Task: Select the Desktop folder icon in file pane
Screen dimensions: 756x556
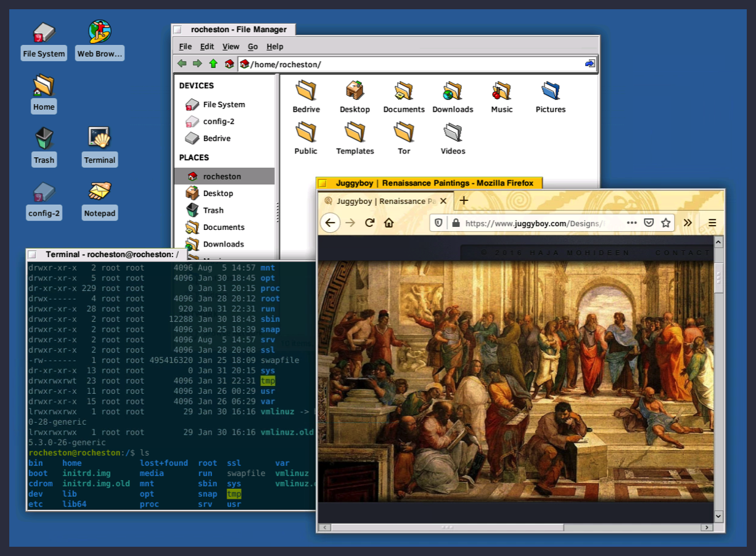Action: pos(355,97)
